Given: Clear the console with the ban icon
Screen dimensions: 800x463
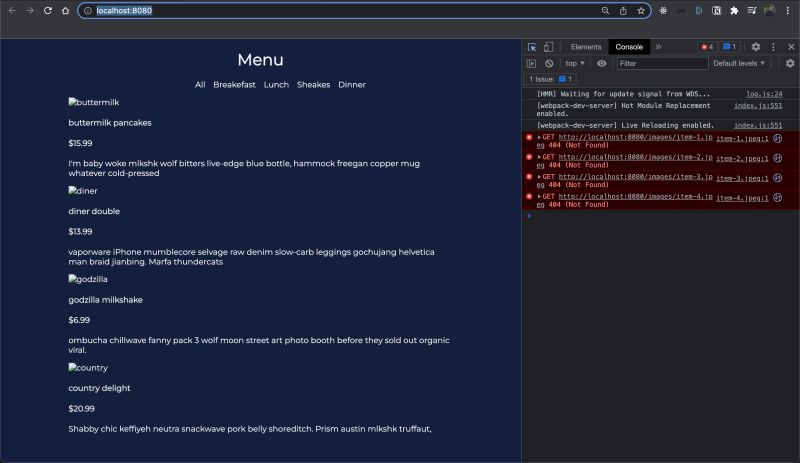Looking at the screenshot, I should [x=549, y=63].
